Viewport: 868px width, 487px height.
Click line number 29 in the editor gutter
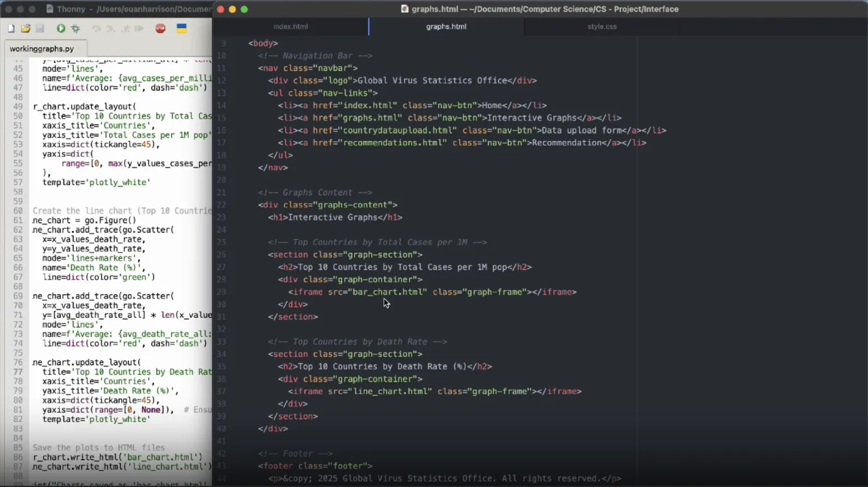(x=221, y=292)
